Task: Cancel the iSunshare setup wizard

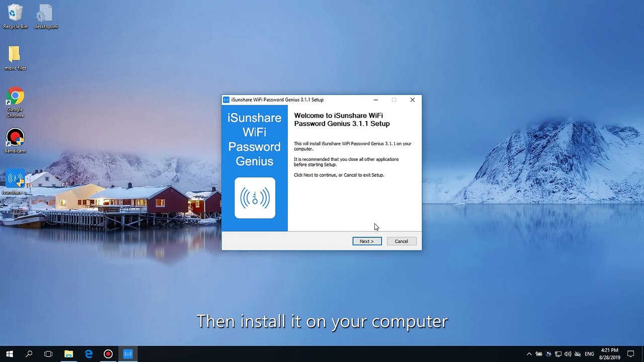Action: click(x=401, y=241)
